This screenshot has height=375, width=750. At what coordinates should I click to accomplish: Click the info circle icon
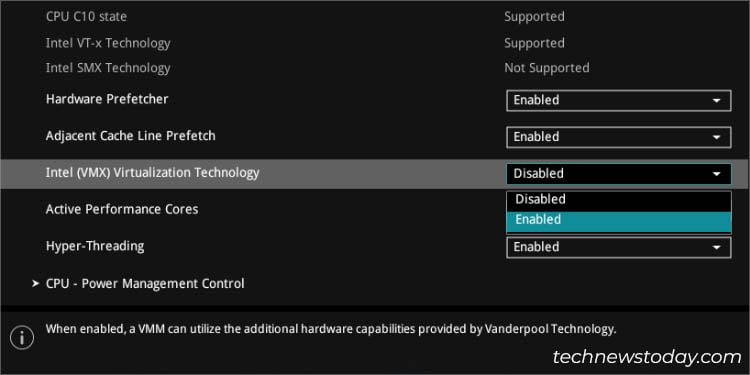click(x=22, y=337)
